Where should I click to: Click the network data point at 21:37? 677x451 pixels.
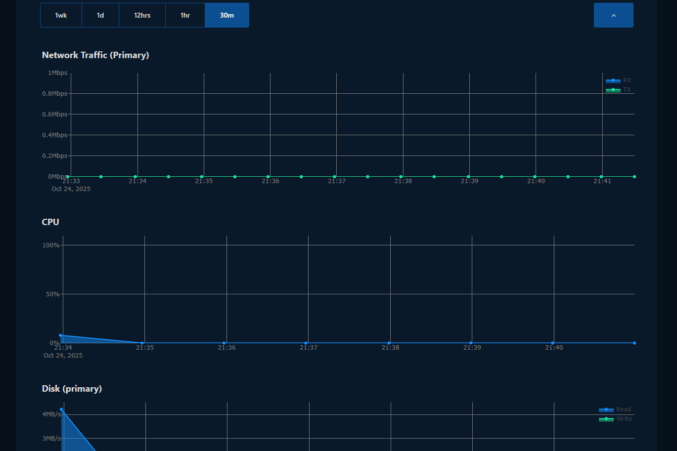[x=335, y=177]
